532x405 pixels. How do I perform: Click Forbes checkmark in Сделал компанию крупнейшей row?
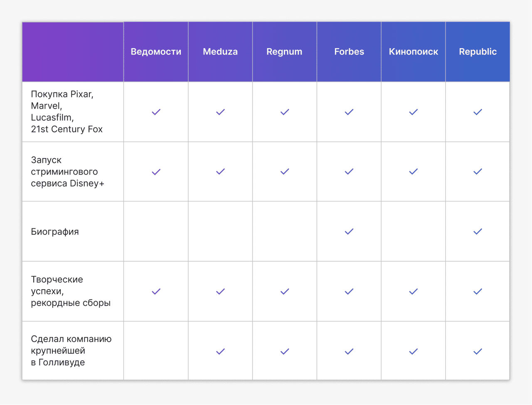click(349, 351)
